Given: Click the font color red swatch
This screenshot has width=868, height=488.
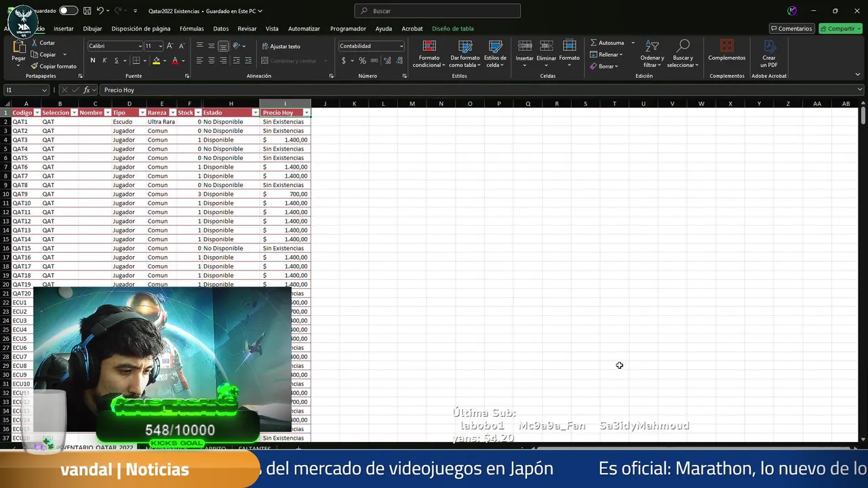Looking at the screenshot, I should [175, 60].
